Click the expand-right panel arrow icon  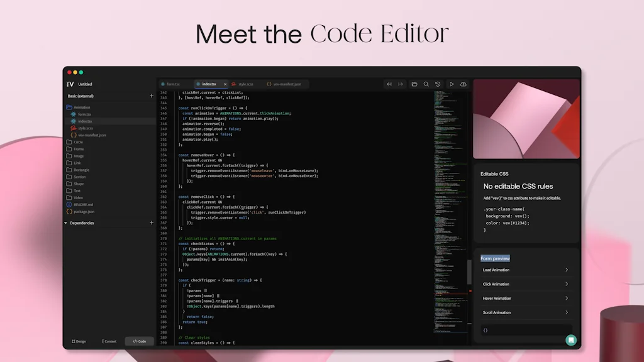coord(401,84)
